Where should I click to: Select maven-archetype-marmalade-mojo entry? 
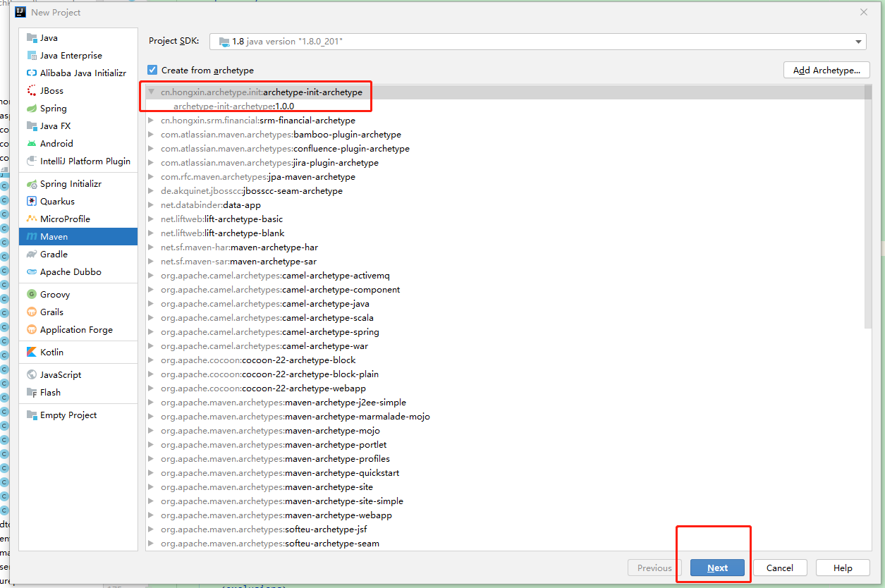[295, 417]
